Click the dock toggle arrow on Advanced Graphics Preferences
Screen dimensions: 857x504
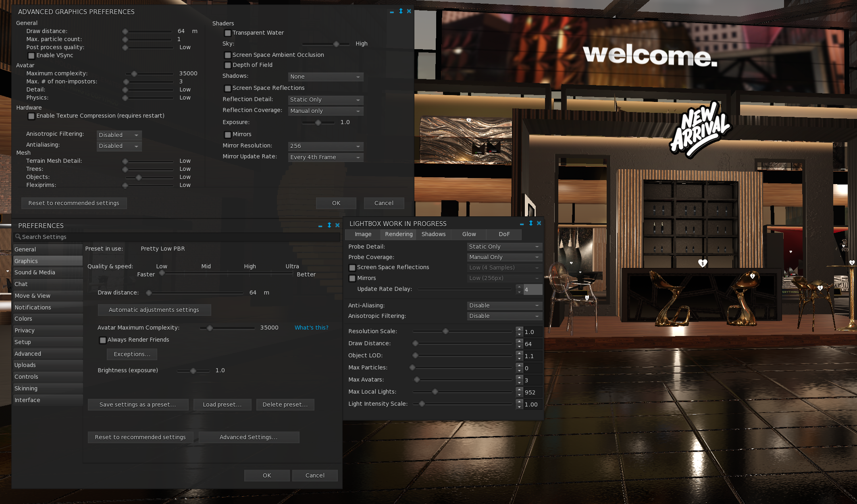(x=401, y=11)
